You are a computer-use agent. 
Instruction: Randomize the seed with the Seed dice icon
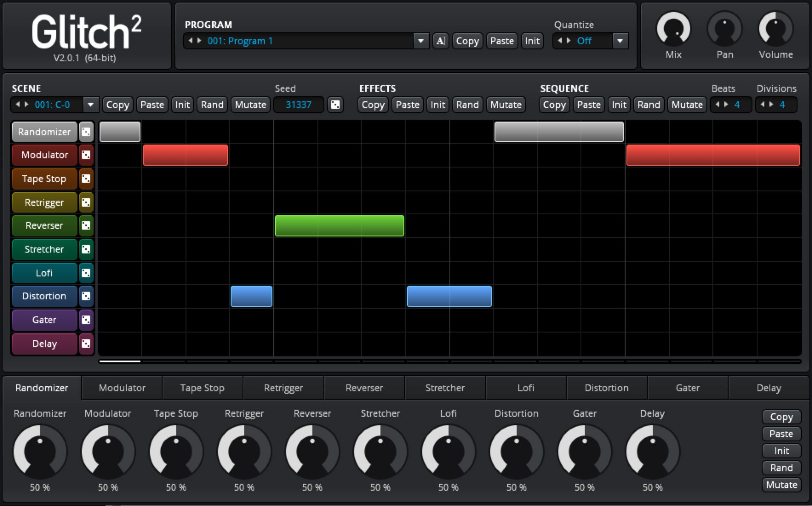[x=335, y=105]
